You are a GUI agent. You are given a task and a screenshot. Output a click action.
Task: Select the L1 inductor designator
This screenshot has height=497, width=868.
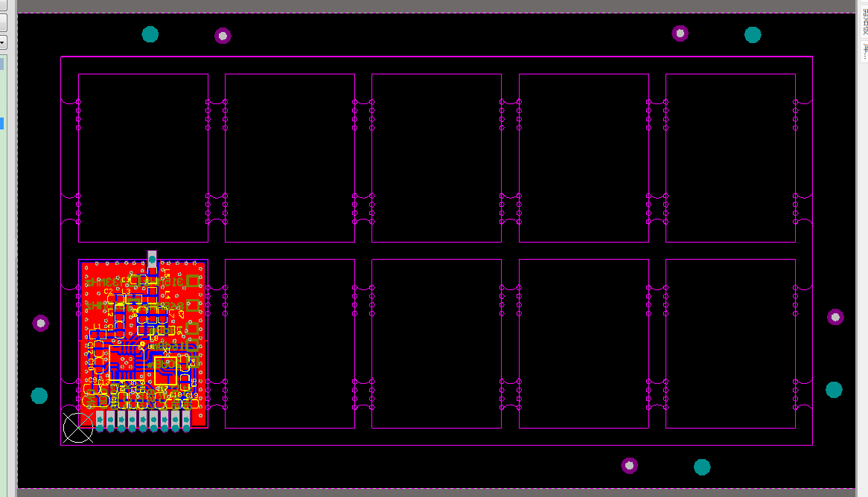click(x=97, y=326)
